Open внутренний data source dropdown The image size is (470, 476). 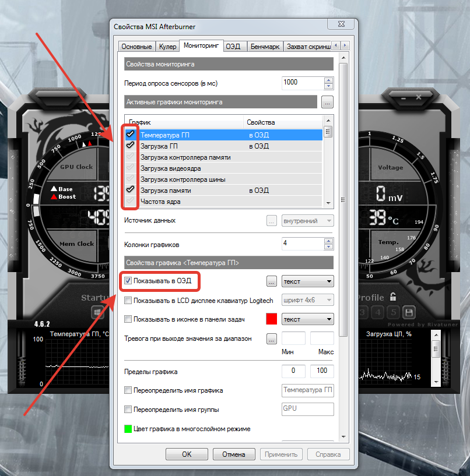pos(307,220)
